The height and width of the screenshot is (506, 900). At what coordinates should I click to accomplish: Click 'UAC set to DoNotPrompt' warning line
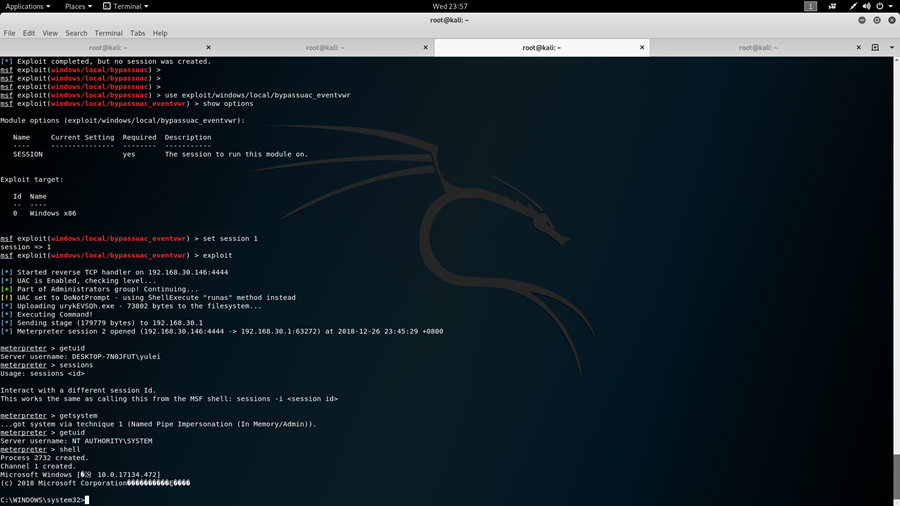(148, 298)
